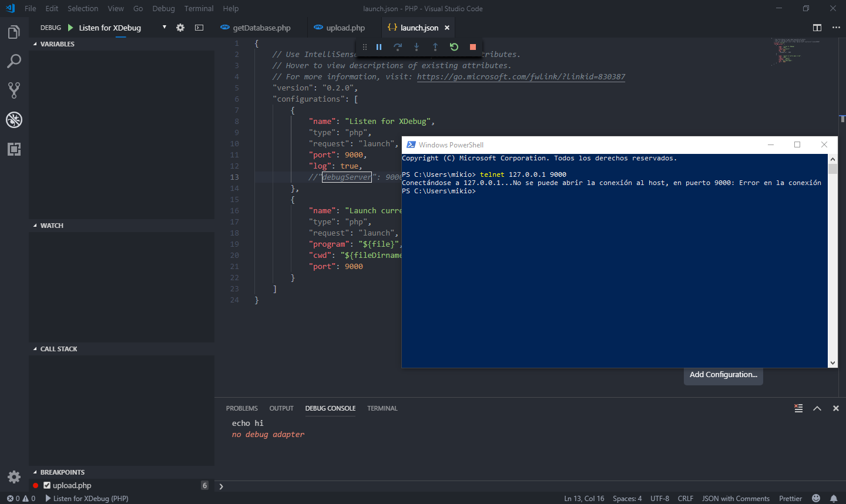This screenshot has width=846, height=504.
Task: Restart the debugger from the debug toolbar
Action: click(x=454, y=47)
